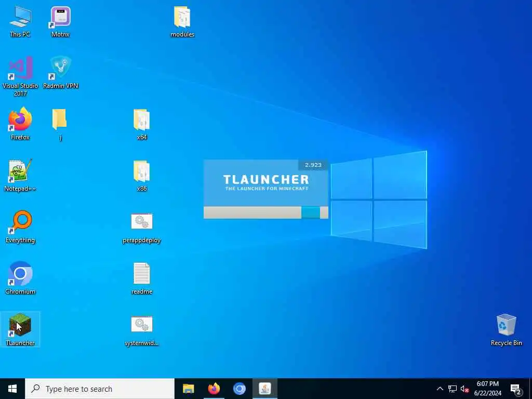The height and width of the screenshot is (399, 532).
Task: Select the systemwid... batch file icon
Action: (x=141, y=331)
